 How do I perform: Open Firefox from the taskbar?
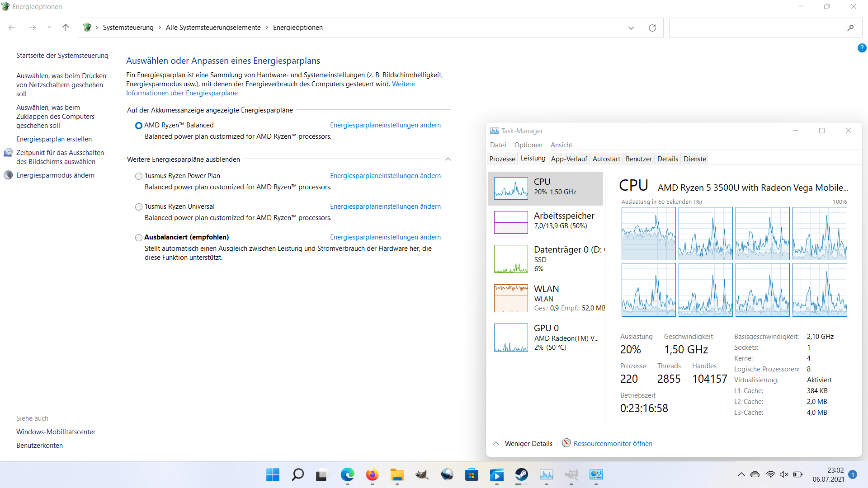pos(372,474)
